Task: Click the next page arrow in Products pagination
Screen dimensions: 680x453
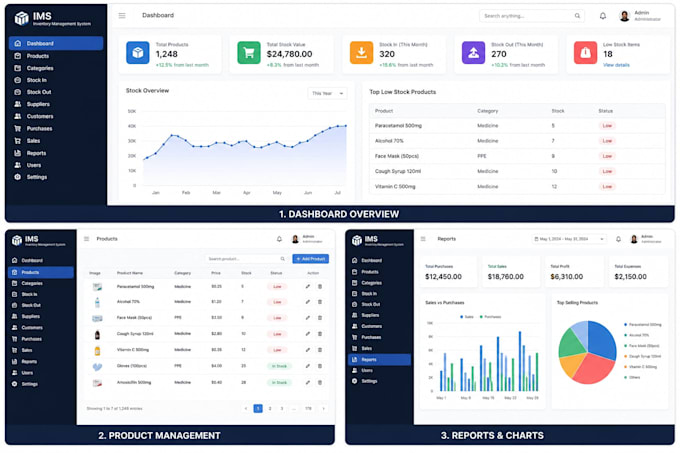Action: (x=323, y=408)
